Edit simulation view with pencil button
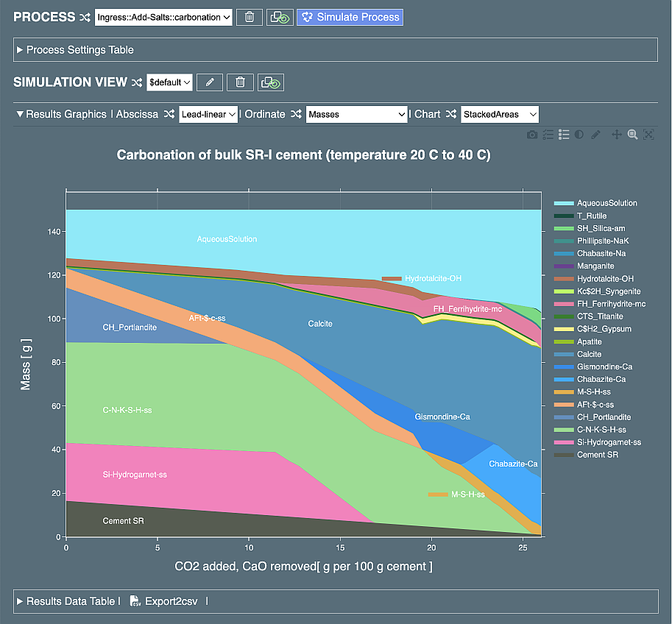The height and width of the screenshot is (624, 672). tap(210, 82)
